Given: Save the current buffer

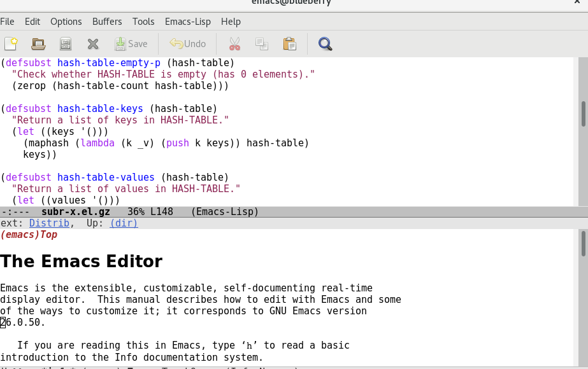Looking at the screenshot, I should (131, 44).
